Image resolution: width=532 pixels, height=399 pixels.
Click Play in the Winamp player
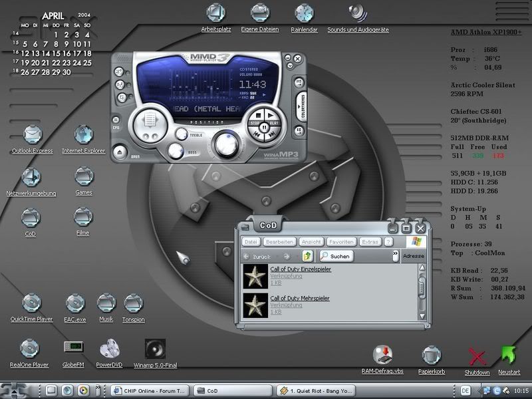(271, 116)
